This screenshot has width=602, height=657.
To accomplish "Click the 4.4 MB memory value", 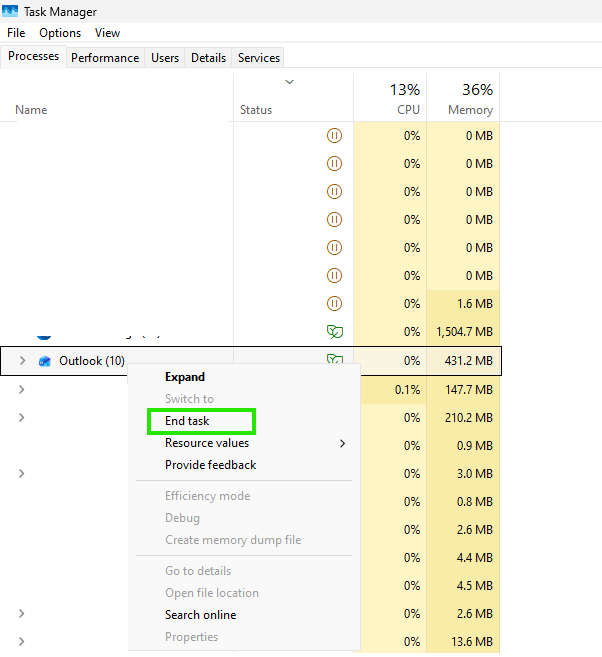I will click(x=475, y=558).
